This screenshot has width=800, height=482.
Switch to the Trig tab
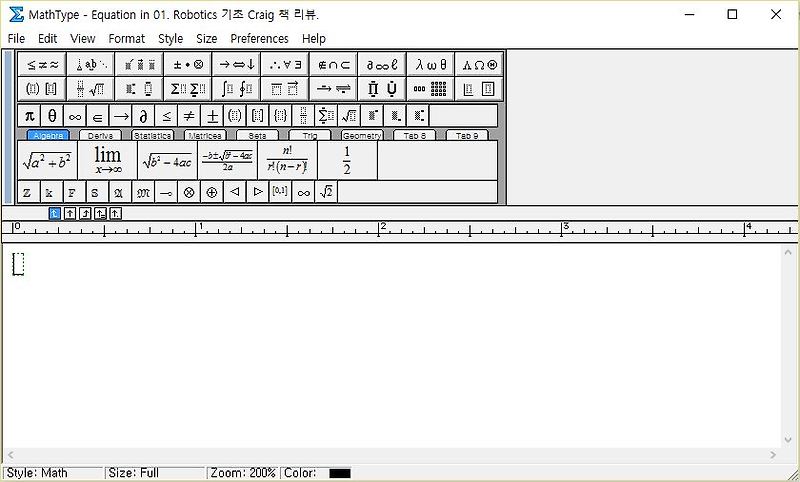coord(310,135)
